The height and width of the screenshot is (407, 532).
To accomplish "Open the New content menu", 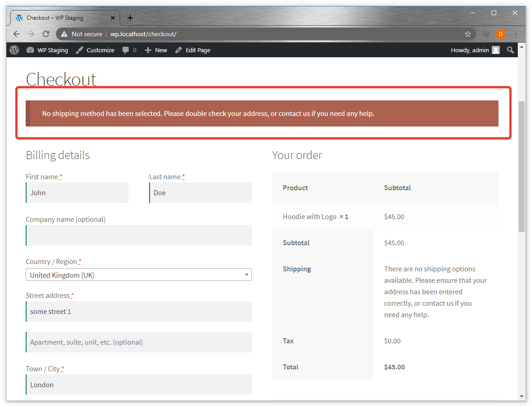I will tap(156, 50).
